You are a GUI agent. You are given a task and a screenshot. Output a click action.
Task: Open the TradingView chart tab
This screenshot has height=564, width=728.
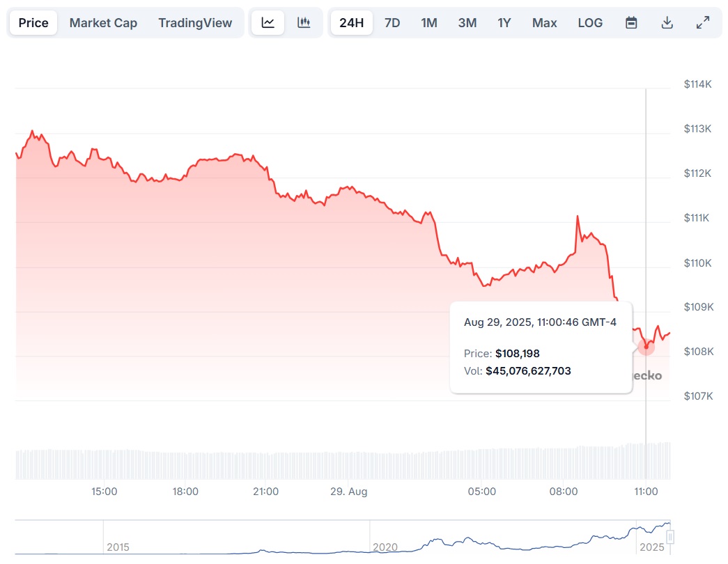click(x=195, y=23)
